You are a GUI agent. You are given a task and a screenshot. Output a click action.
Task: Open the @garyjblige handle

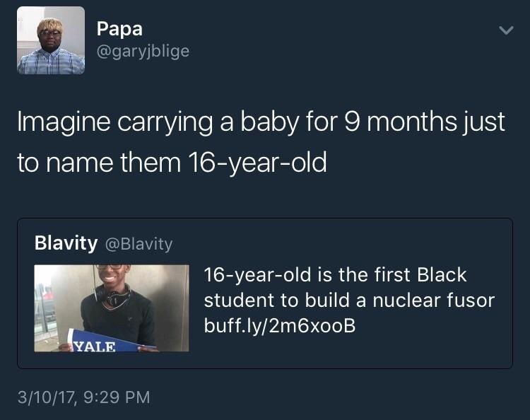142,52
